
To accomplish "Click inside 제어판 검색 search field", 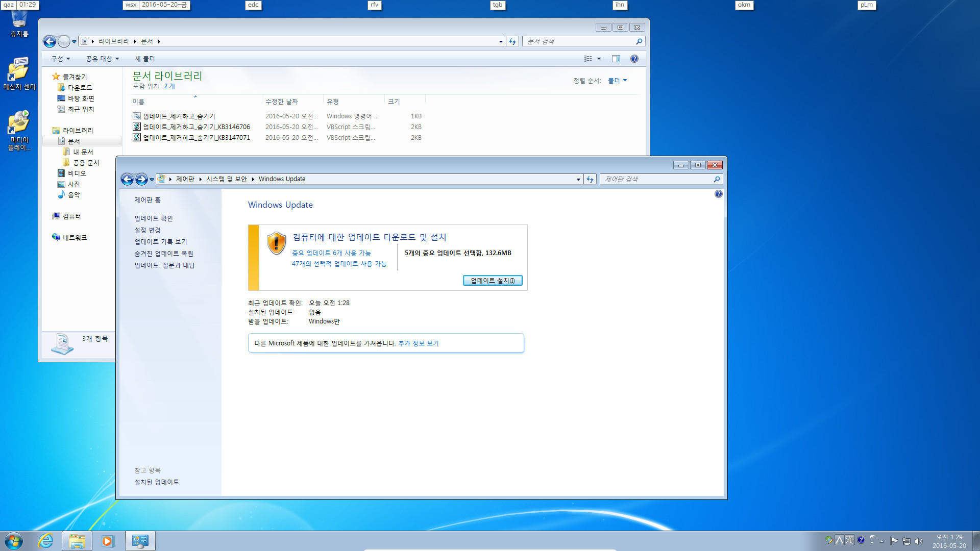I will (x=656, y=179).
